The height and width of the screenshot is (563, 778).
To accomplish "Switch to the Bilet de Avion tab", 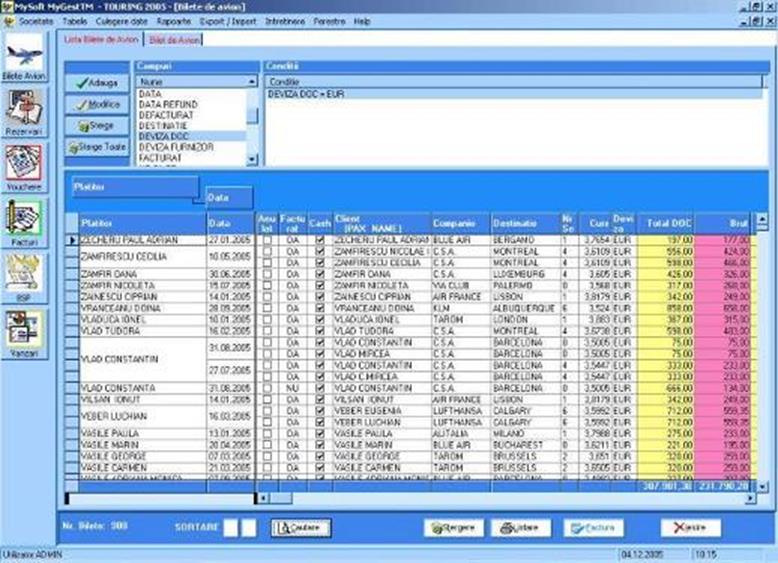I will tap(174, 40).
